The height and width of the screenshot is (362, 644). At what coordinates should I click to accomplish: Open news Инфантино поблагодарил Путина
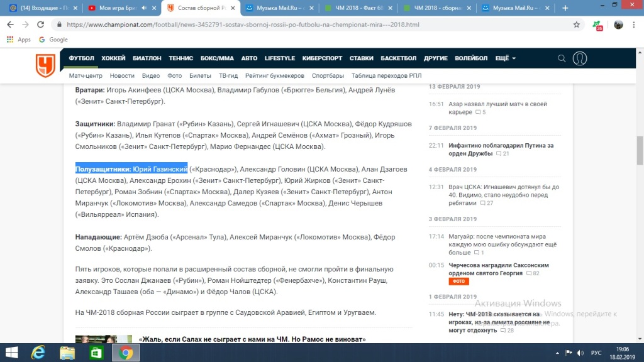pos(501,150)
